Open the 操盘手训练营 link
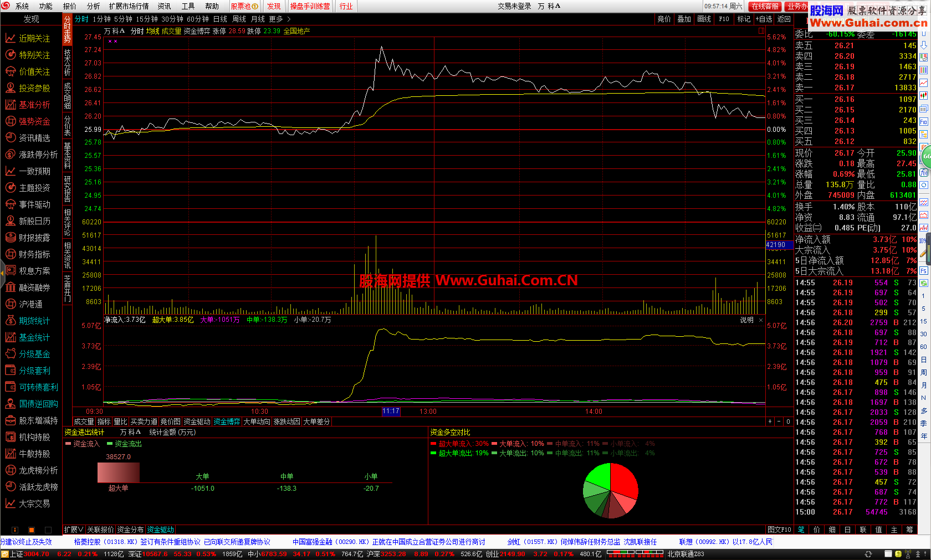This screenshot has width=931, height=560. point(310,6)
